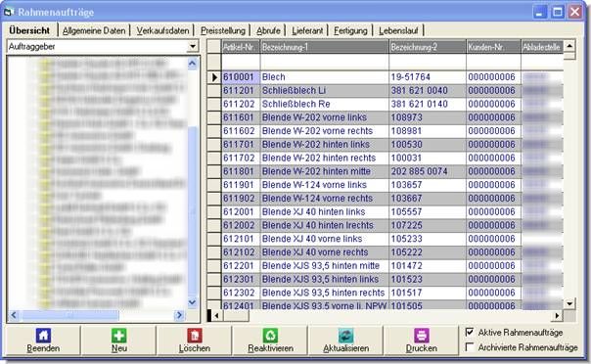
Task: Click the table horizontal scroll left arrow
Action: pos(216,315)
